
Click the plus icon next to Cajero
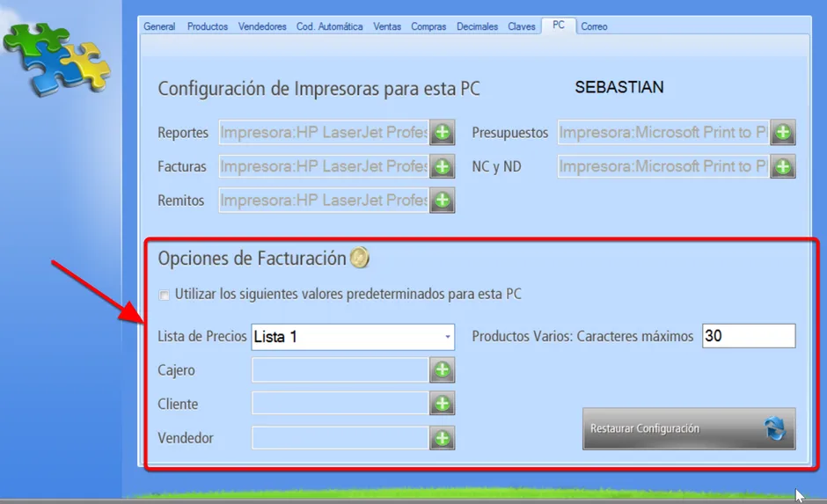point(442,369)
